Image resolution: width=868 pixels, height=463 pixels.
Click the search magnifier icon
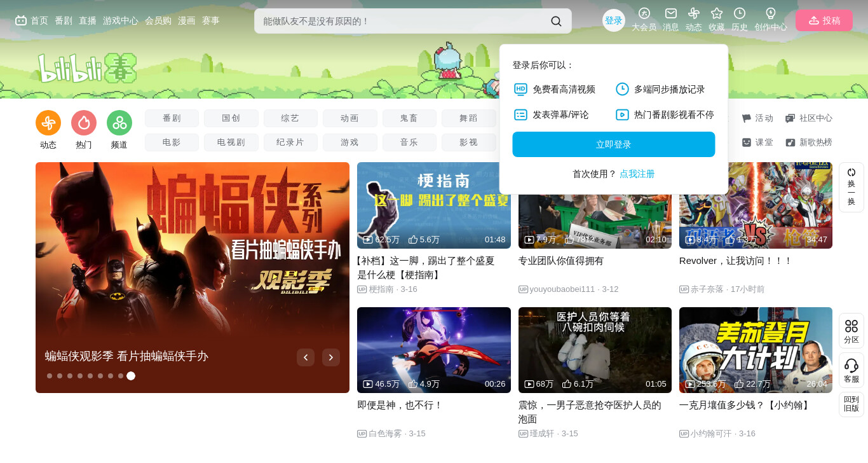[x=556, y=21]
